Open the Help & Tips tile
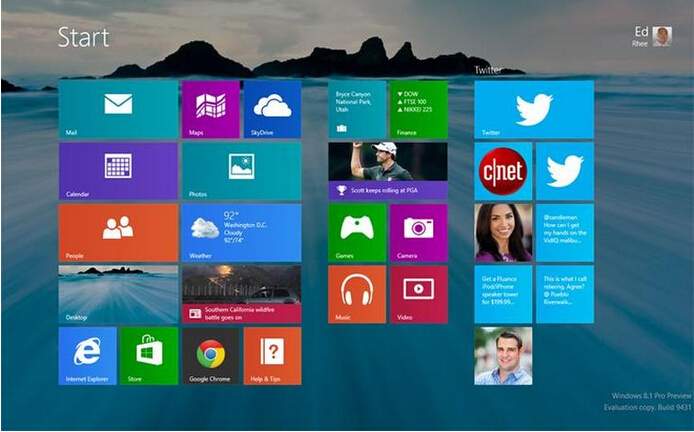Screen dimensions: 694x432 pos(271,355)
